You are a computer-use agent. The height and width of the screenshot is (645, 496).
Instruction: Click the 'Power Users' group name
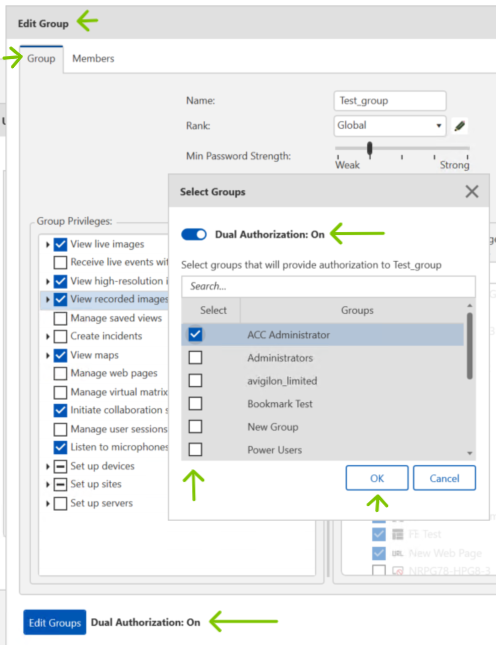[x=274, y=450]
